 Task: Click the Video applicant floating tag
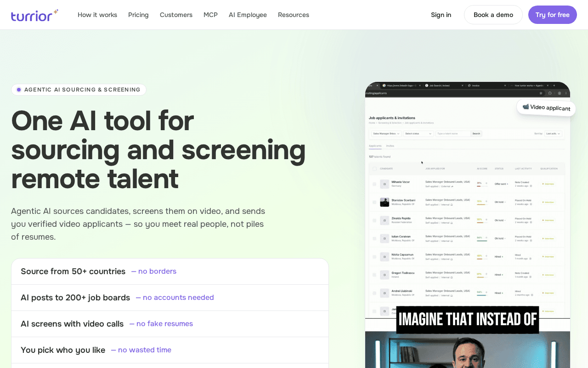(x=546, y=108)
